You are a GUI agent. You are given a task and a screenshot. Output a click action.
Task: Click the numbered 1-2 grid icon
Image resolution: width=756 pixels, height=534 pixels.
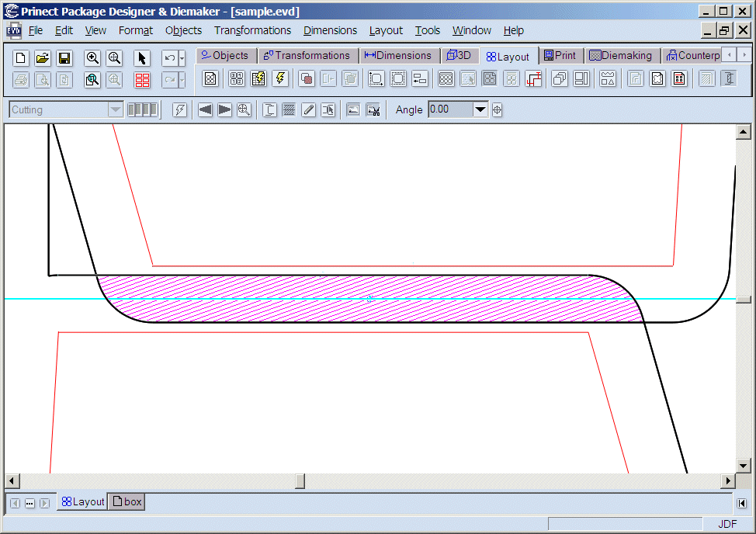point(237,78)
